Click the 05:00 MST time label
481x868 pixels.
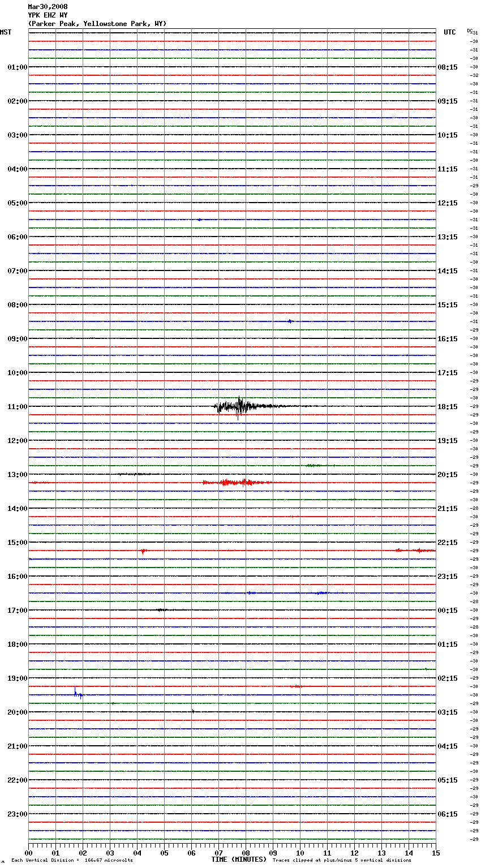[17, 203]
